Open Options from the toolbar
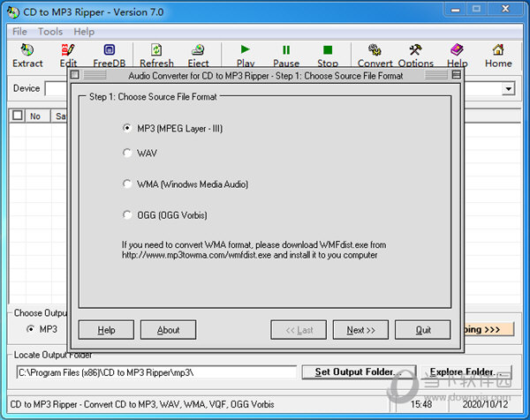Viewport: 530px width, 420px height. coord(415,56)
